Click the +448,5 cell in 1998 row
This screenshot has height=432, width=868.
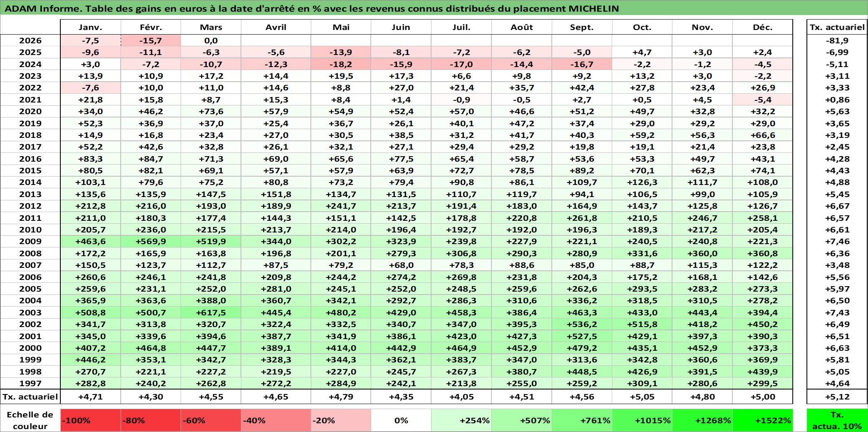point(582,372)
